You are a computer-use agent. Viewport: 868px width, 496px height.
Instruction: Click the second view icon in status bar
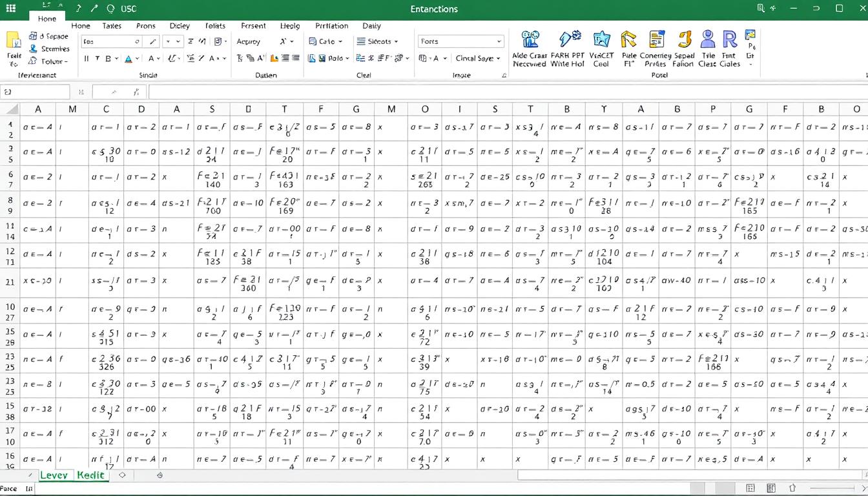[770, 488]
